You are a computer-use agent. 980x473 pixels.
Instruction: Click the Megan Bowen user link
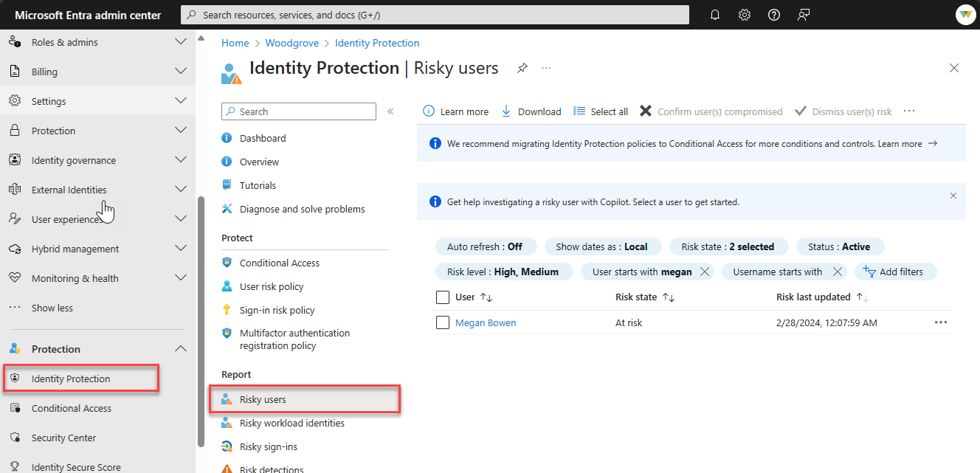click(486, 322)
